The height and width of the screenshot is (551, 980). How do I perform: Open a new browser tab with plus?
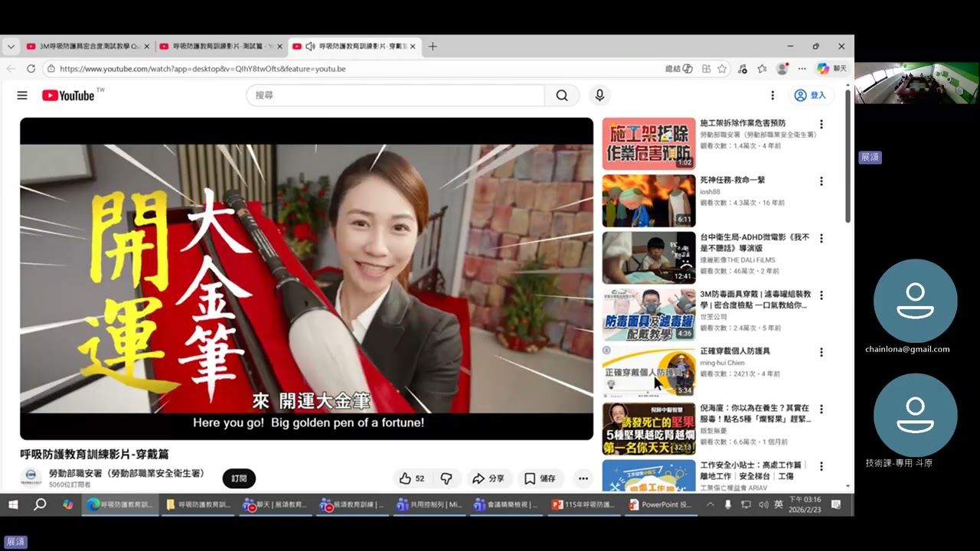pyautogui.click(x=433, y=46)
